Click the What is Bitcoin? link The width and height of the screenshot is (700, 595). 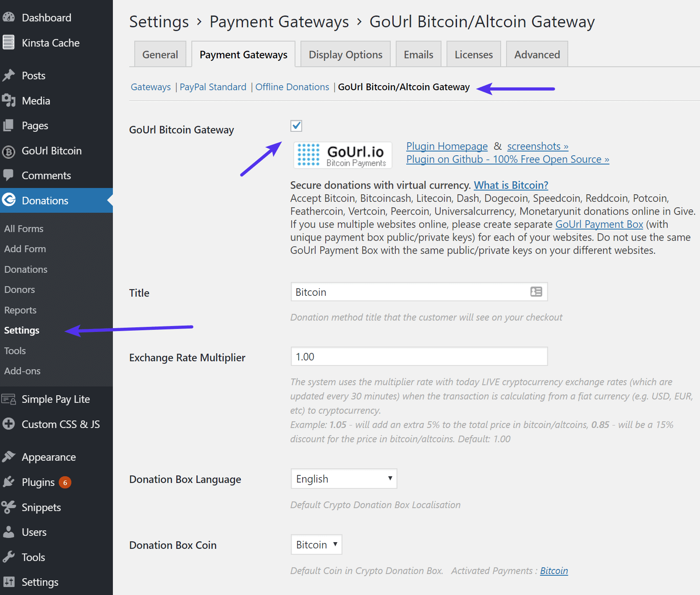[511, 185]
